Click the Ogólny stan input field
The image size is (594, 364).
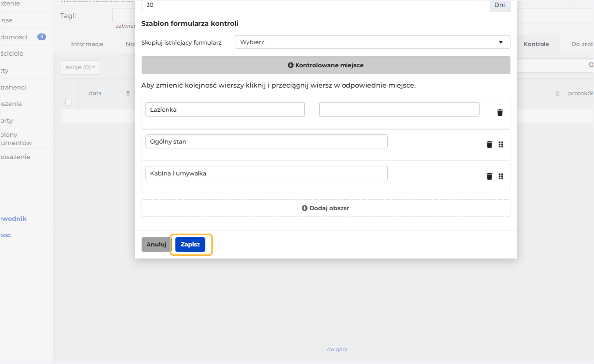tap(266, 141)
